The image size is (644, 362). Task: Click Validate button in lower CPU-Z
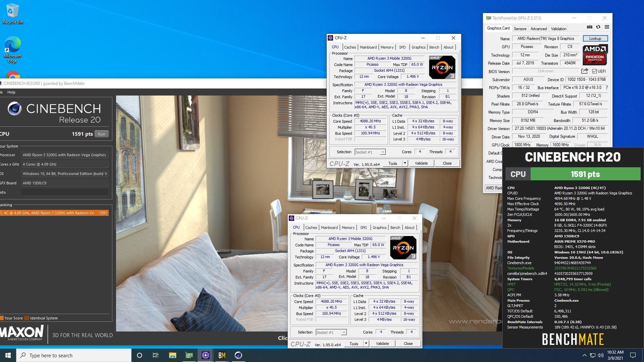(x=382, y=344)
